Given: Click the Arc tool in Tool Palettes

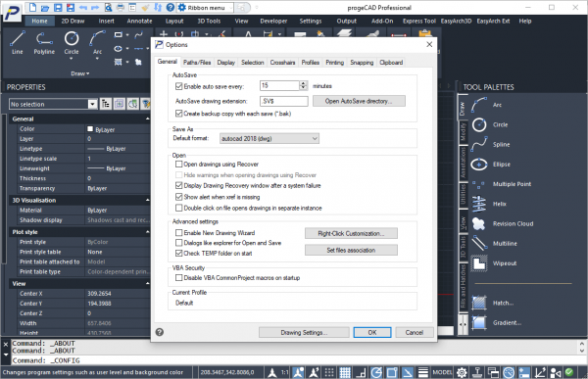Looking at the screenshot, I should [x=487, y=105].
